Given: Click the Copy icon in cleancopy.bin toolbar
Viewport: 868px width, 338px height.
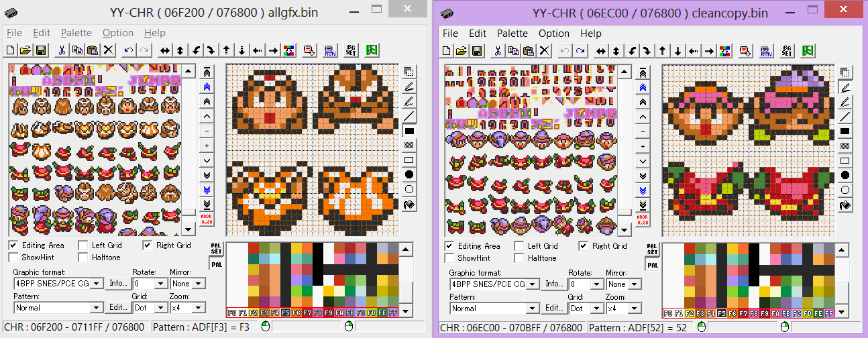Looking at the screenshot, I should [x=513, y=50].
